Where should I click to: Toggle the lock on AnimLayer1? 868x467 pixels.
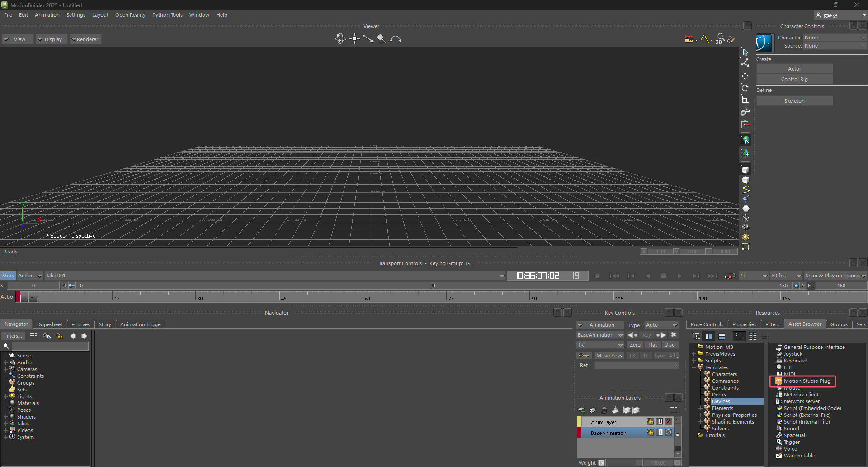650,422
